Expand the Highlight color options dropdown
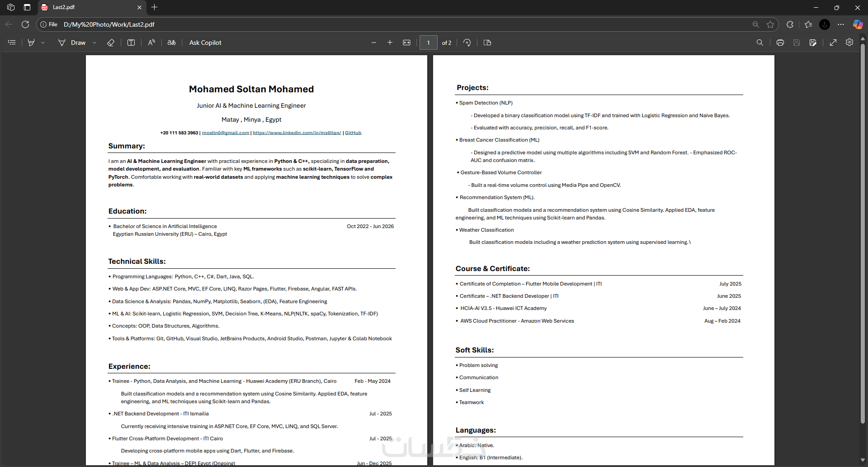868x467 pixels. pos(43,43)
